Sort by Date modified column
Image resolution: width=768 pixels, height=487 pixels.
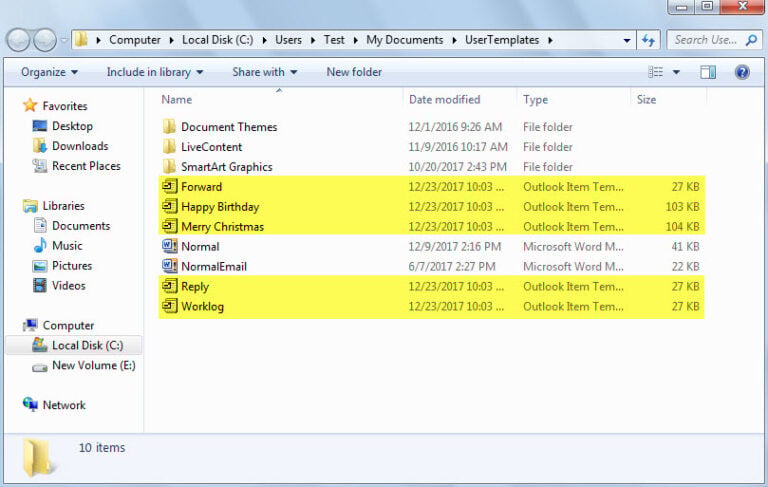[x=444, y=99]
